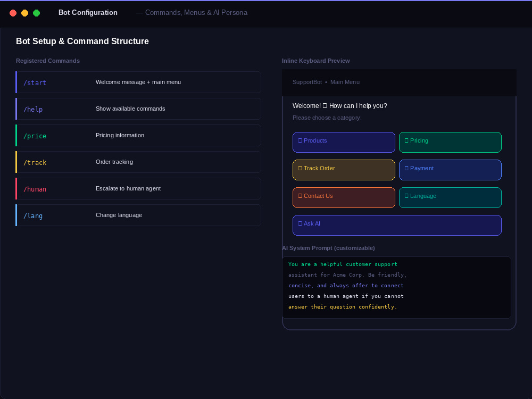This screenshot has height=399, width=532.
Task: Select the /start command row
Action: [x=138, y=82]
